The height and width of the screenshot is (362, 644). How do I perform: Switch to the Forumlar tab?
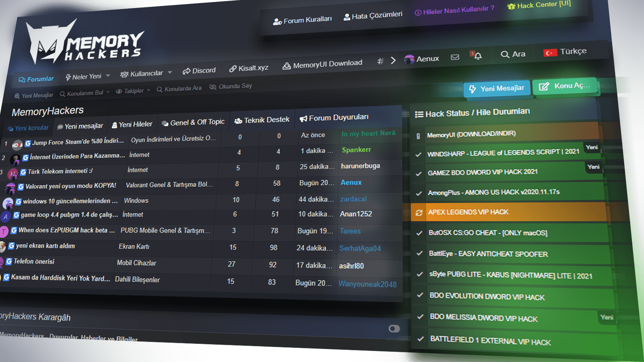click(36, 79)
